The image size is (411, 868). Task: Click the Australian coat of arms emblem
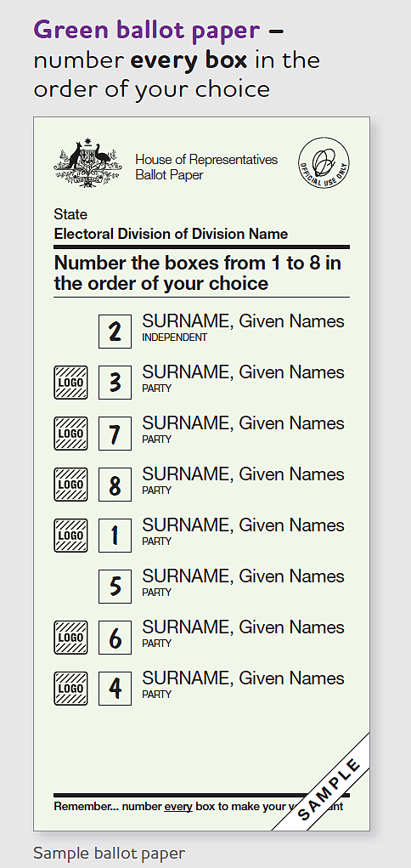(87, 164)
